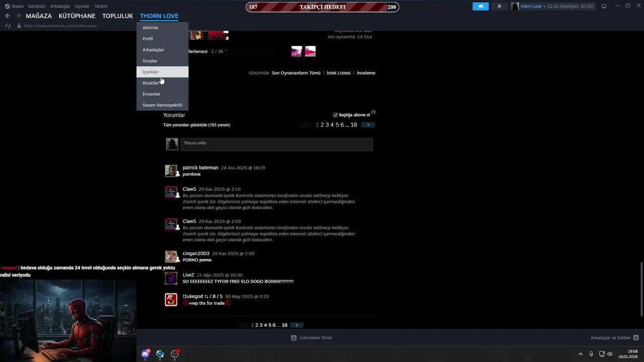644x362 pixels.
Task: Open the Arkadaşlar menu in menu bar
Action: click(60, 6)
